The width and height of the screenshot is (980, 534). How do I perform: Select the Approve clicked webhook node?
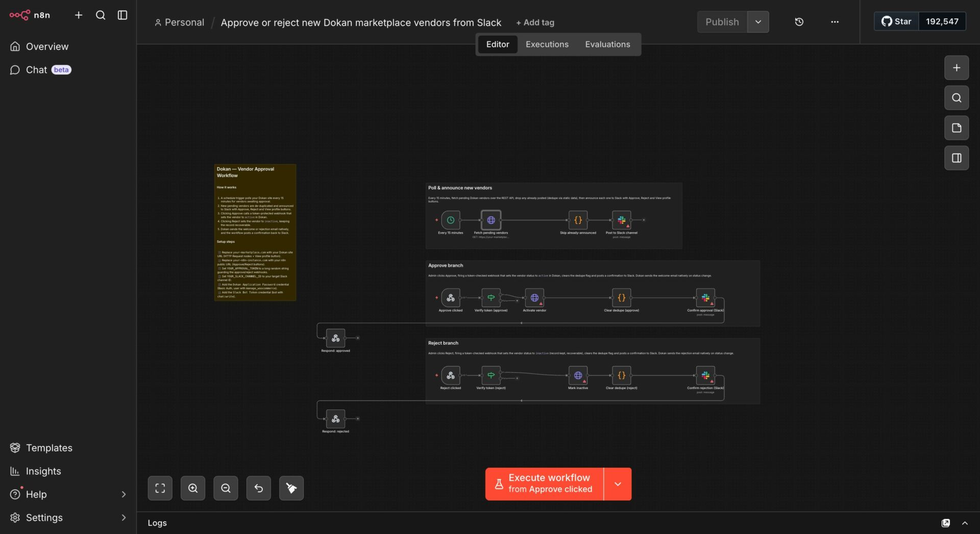pos(451,298)
